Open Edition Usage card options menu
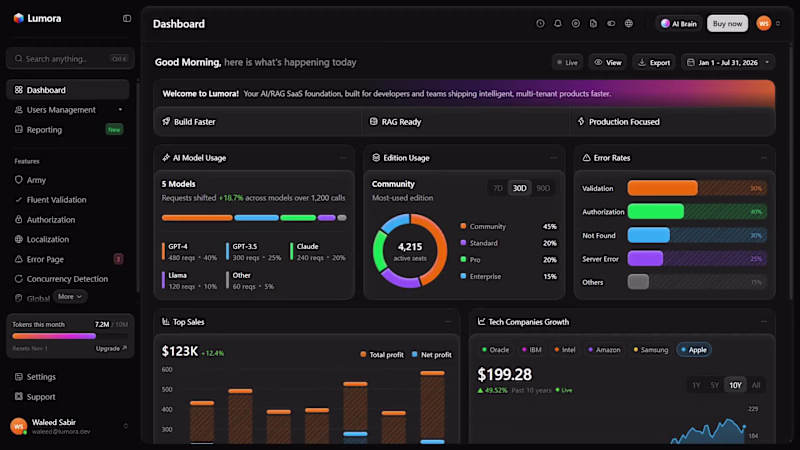Viewport: 800px width, 450px height. tap(554, 158)
